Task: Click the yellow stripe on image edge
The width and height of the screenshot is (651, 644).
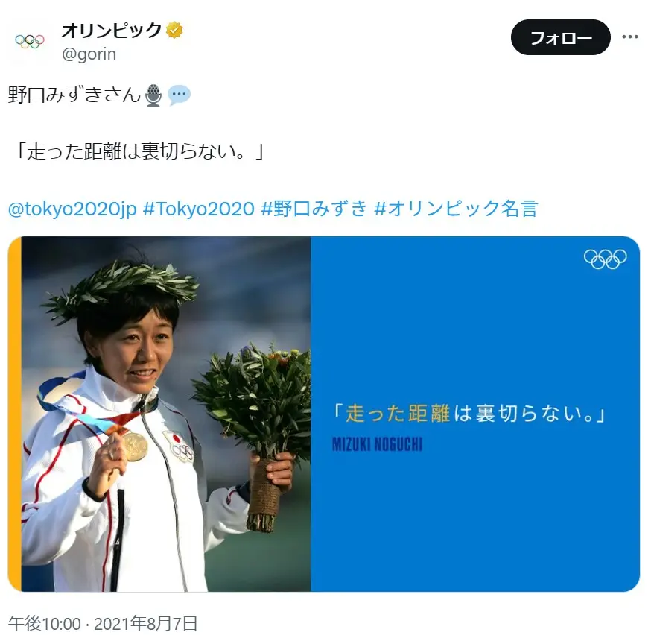Action: (x=15, y=414)
